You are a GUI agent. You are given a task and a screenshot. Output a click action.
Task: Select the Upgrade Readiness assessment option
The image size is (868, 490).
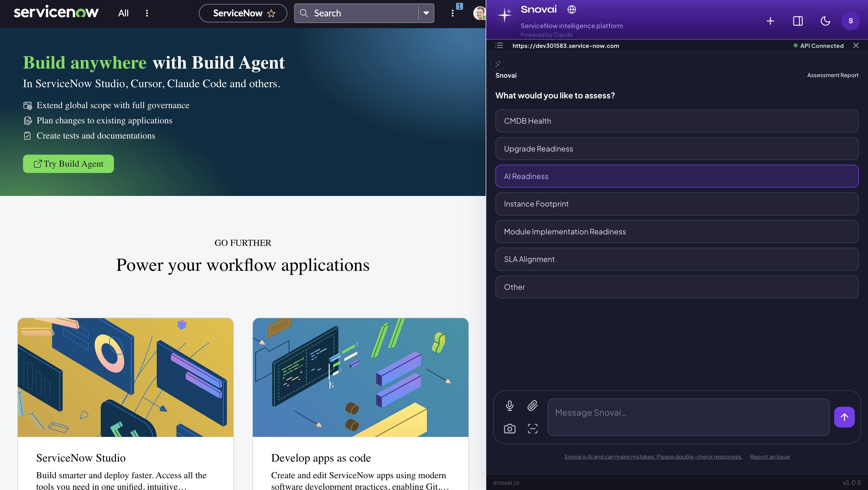coord(677,149)
